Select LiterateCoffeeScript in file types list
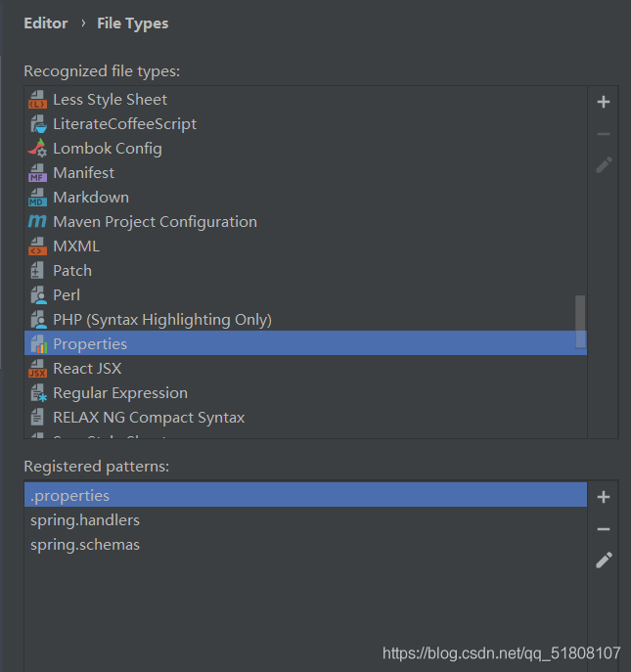 tap(124, 124)
